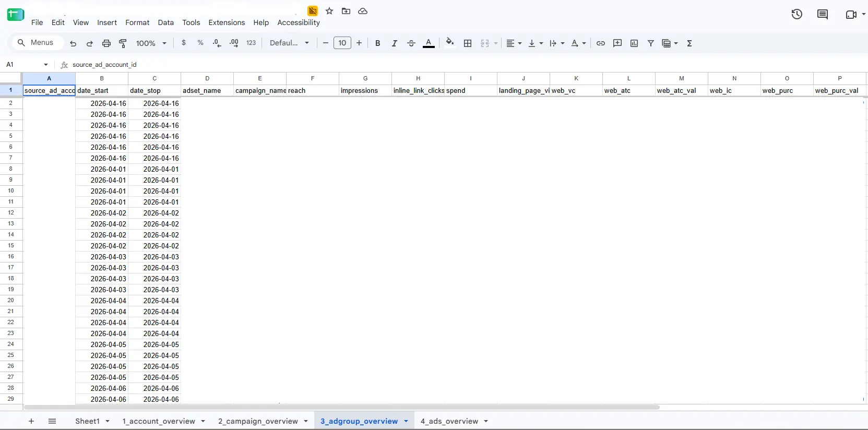Open the font family dropdown
Image resolution: width=868 pixels, height=430 pixels.
pos(290,43)
